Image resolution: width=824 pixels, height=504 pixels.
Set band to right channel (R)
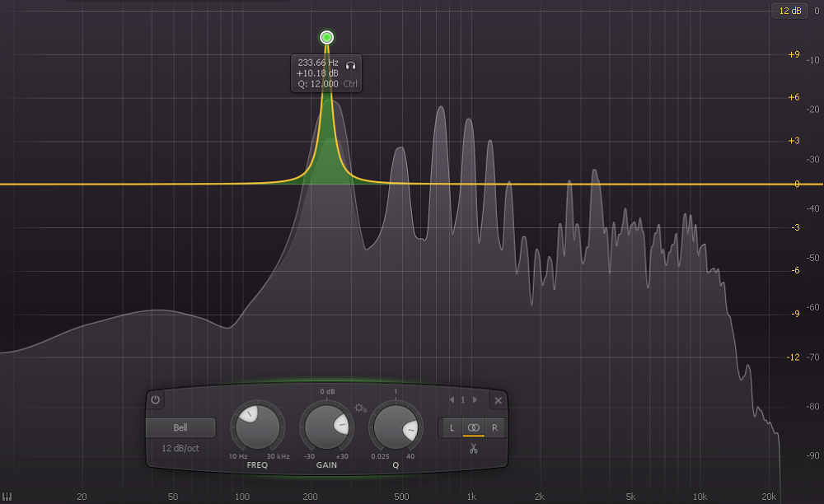click(x=494, y=427)
